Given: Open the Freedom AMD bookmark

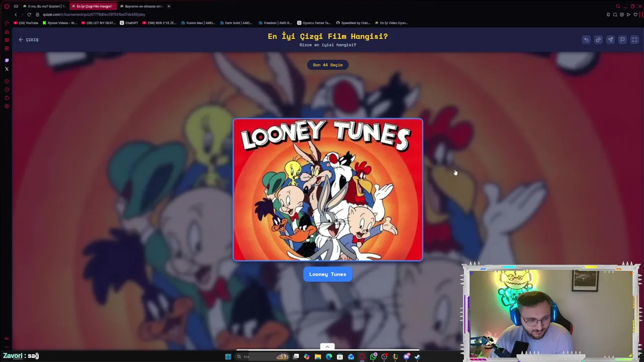Looking at the screenshot, I should (275, 23).
